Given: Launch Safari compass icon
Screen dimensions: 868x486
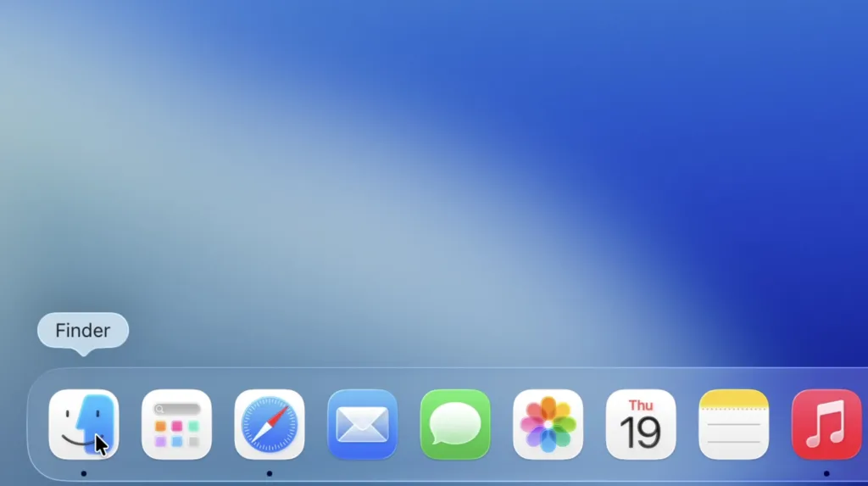Looking at the screenshot, I should pos(270,424).
